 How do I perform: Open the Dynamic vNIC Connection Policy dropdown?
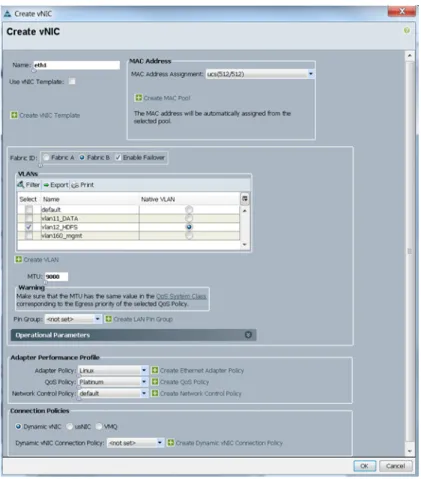tap(160, 443)
